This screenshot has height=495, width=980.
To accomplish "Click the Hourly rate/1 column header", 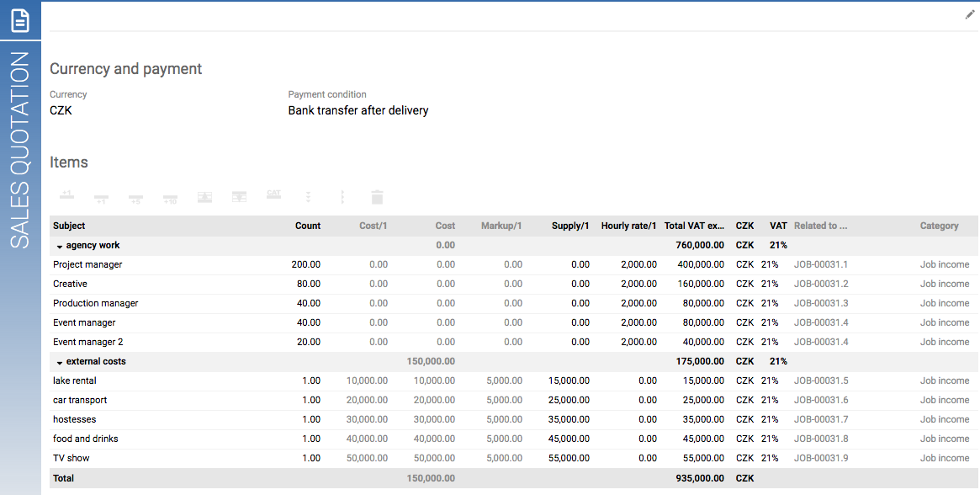I will (x=628, y=226).
